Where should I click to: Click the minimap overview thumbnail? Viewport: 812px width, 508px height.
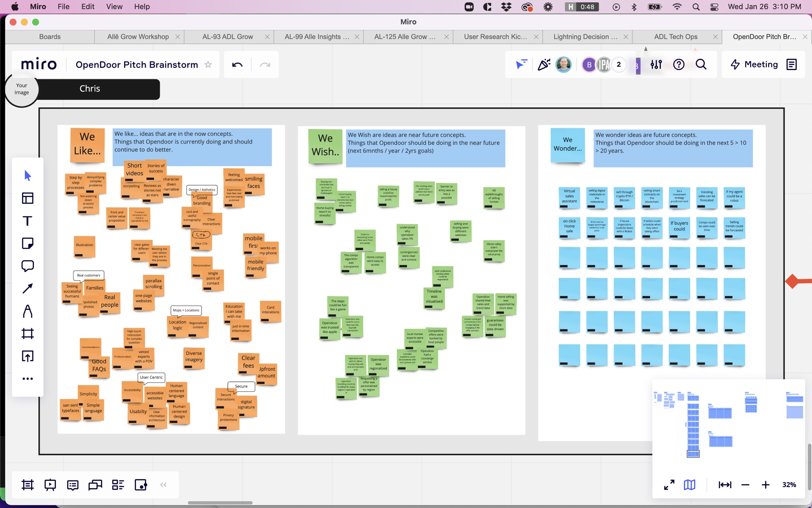point(729,424)
